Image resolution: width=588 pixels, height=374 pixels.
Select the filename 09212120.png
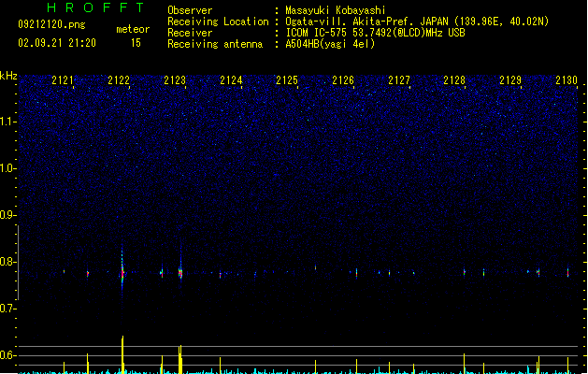51,24
